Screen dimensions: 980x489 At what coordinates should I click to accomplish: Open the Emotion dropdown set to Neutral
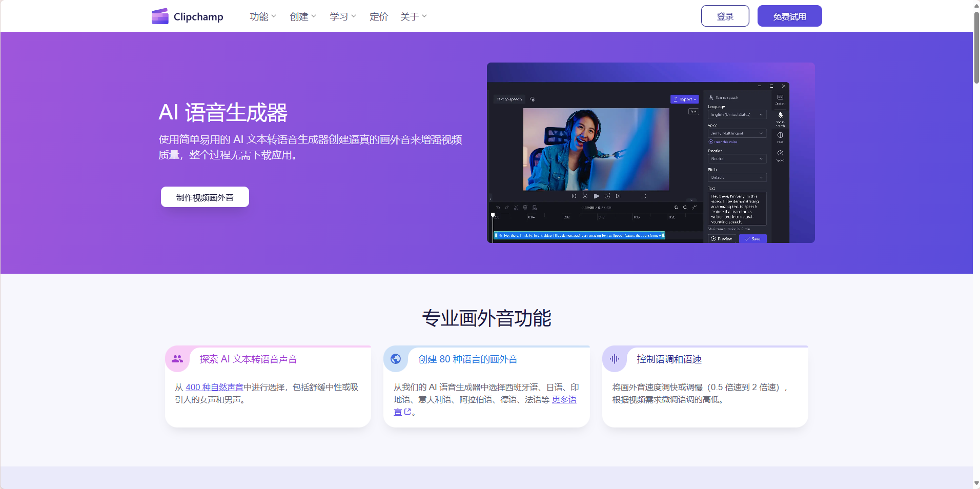737,159
